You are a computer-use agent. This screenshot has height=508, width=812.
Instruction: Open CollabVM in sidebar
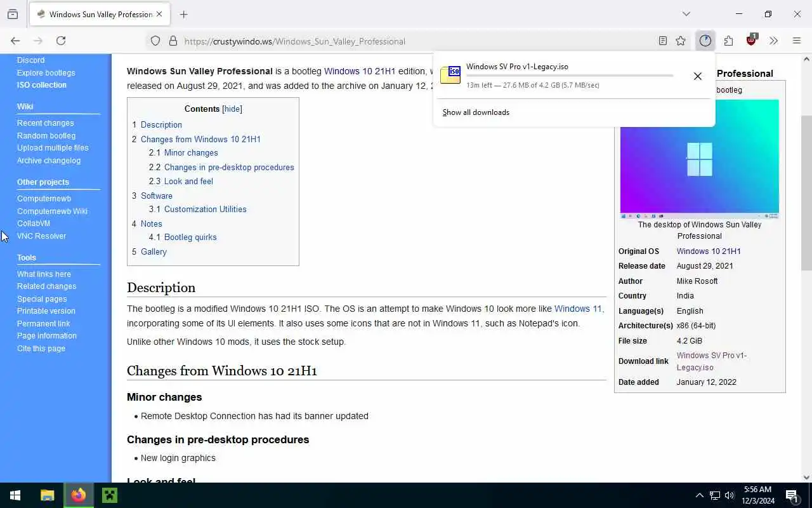34,224
